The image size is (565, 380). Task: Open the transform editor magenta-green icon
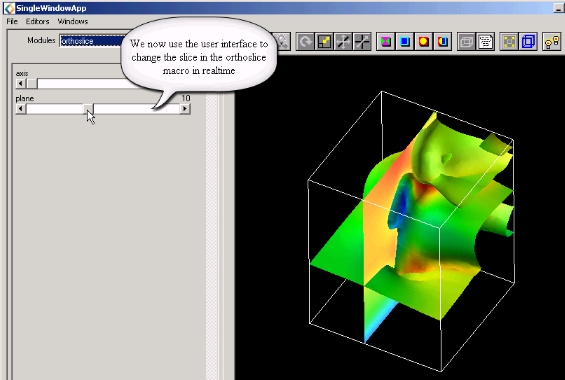click(x=386, y=41)
